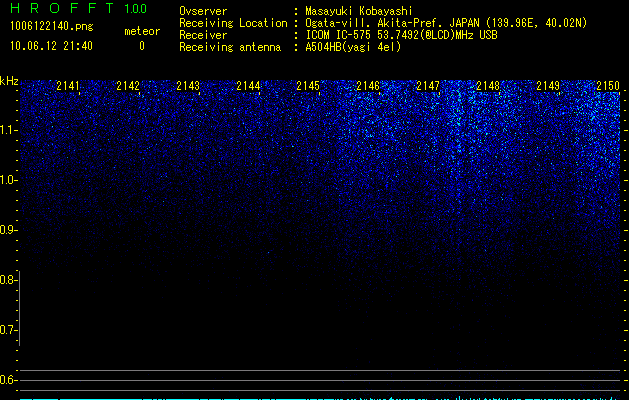Click the Ogata-vill. Akita-Pref. JAPAN location text
Viewport: 629px width, 400px height.
446,23
